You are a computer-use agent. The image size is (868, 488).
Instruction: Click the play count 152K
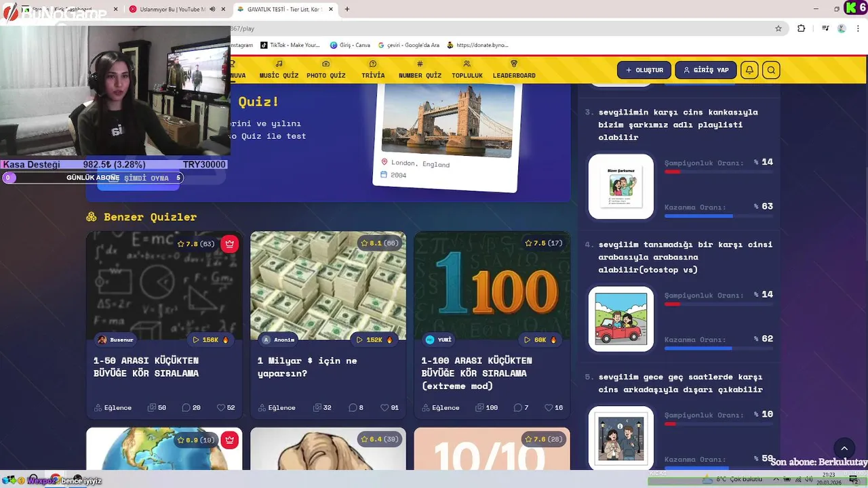click(x=375, y=340)
